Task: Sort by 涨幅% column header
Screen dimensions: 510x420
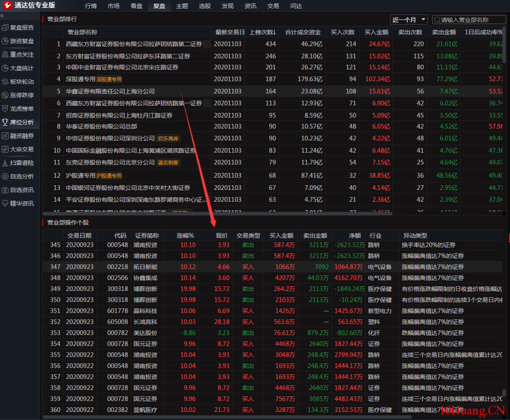Action: click(185, 236)
